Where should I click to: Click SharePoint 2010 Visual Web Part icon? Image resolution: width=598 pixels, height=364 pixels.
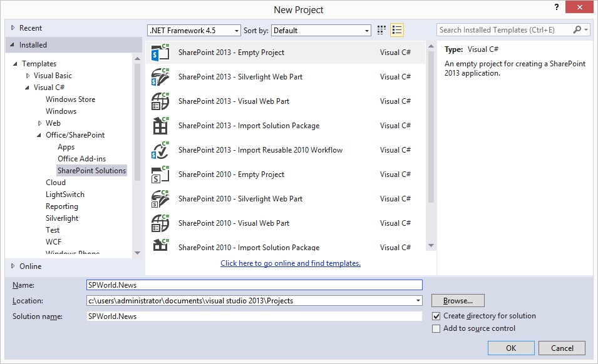[x=160, y=223]
